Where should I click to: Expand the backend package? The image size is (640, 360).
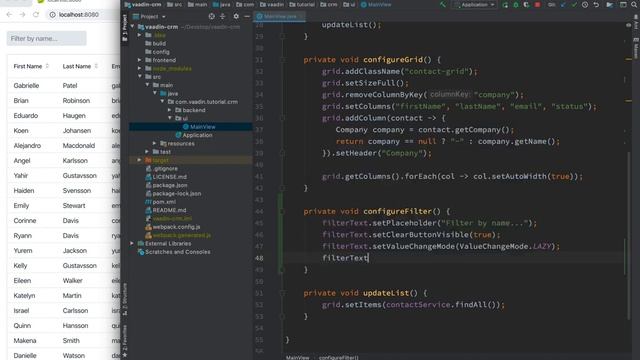coord(170,110)
